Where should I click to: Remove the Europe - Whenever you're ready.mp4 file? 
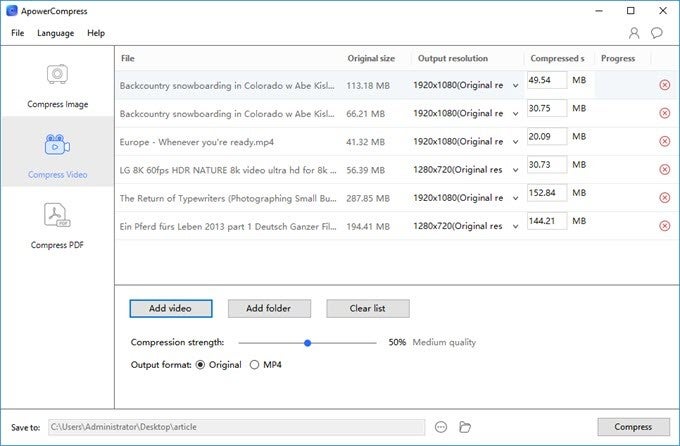[665, 142]
